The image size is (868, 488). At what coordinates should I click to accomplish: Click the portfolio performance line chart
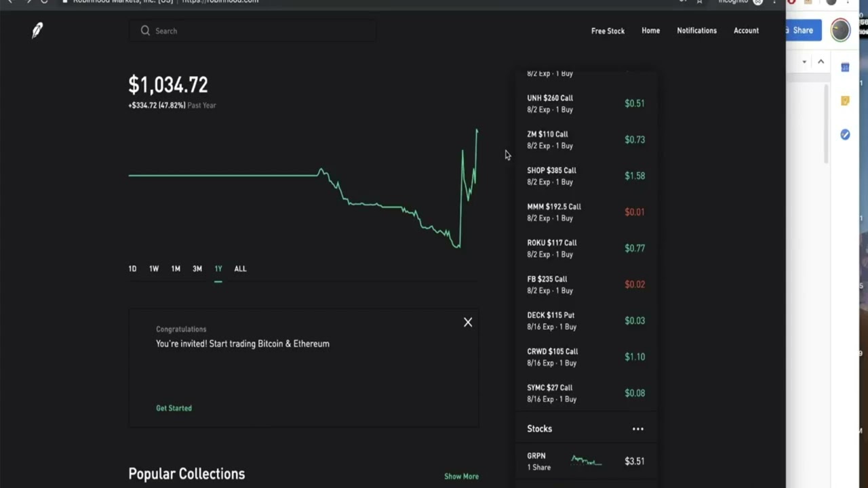303,188
